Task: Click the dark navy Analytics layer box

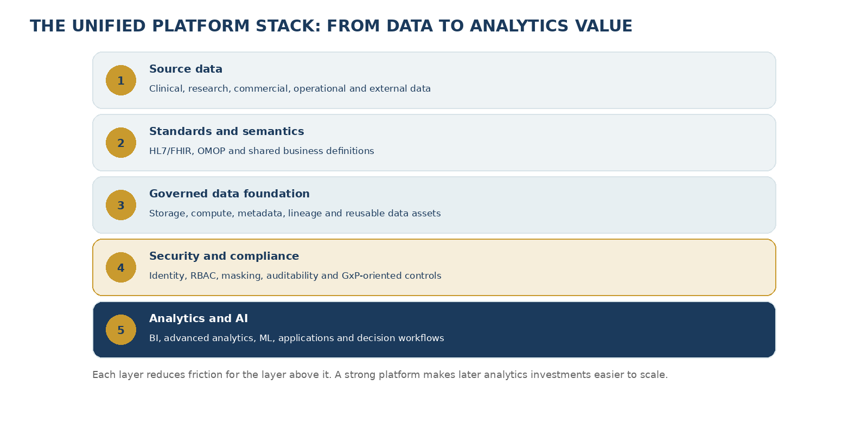Action: pyautogui.click(x=434, y=330)
